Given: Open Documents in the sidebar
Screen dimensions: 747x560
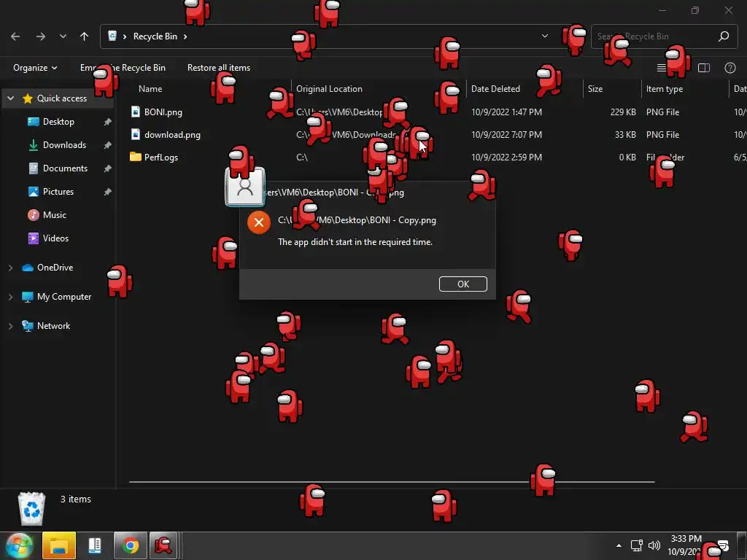Looking at the screenshot, I should tap(65, 168).
